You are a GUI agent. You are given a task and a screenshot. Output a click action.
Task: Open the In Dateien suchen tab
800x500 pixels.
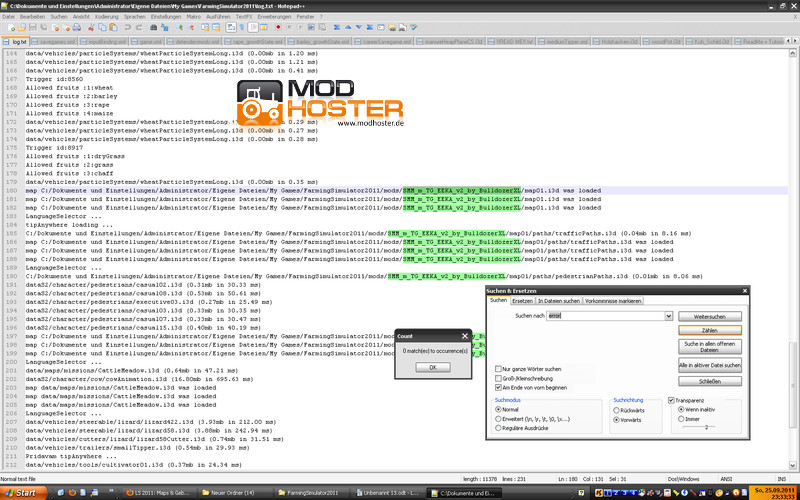(x=559, y=301)
